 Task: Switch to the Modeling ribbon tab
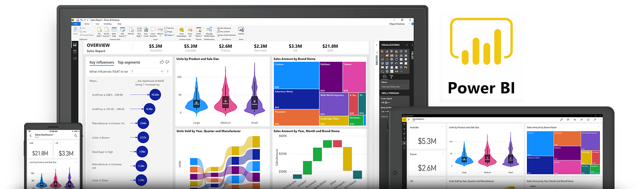pyautogui.click(x=107, y=24)
